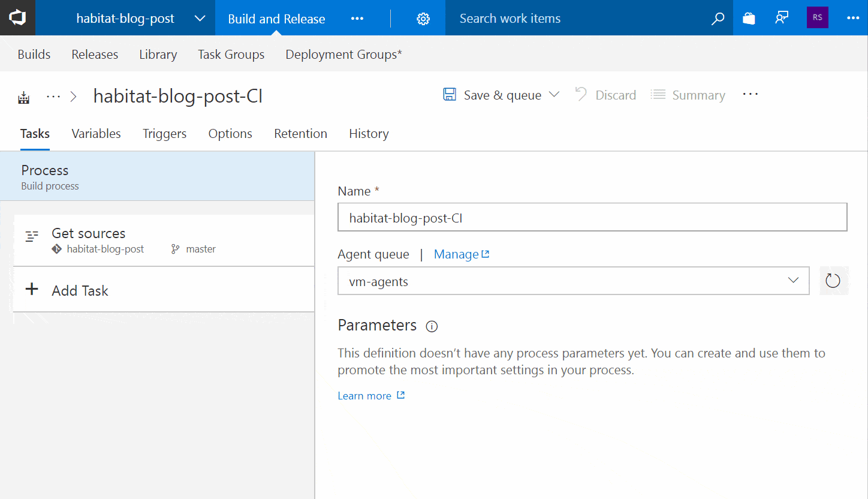This screenshot has height=499, width=868.
Task: Open the Save & queue dropdown arrow
Action: [x=554, y=95]
